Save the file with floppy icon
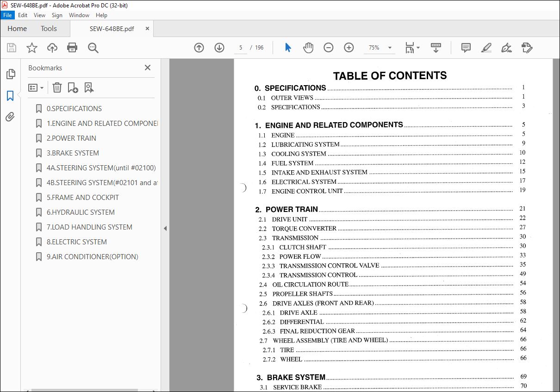The image size is (560, 392). coord(12,48)
